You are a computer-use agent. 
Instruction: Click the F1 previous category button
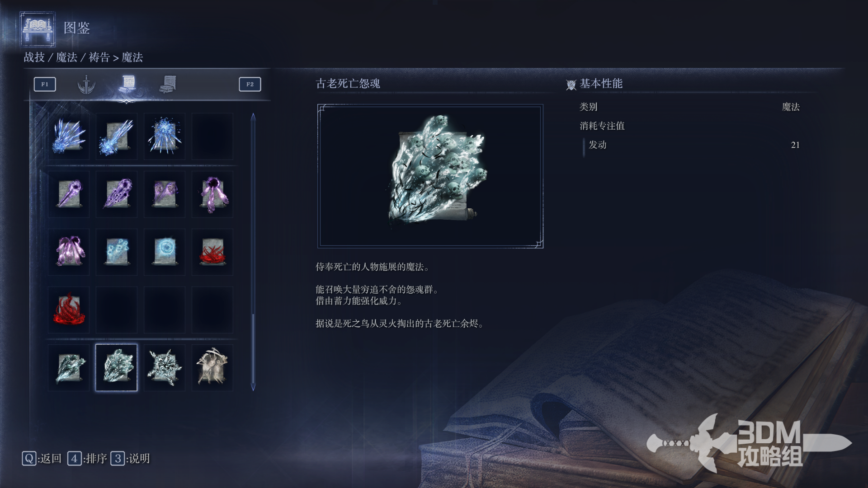coord(45,84)
